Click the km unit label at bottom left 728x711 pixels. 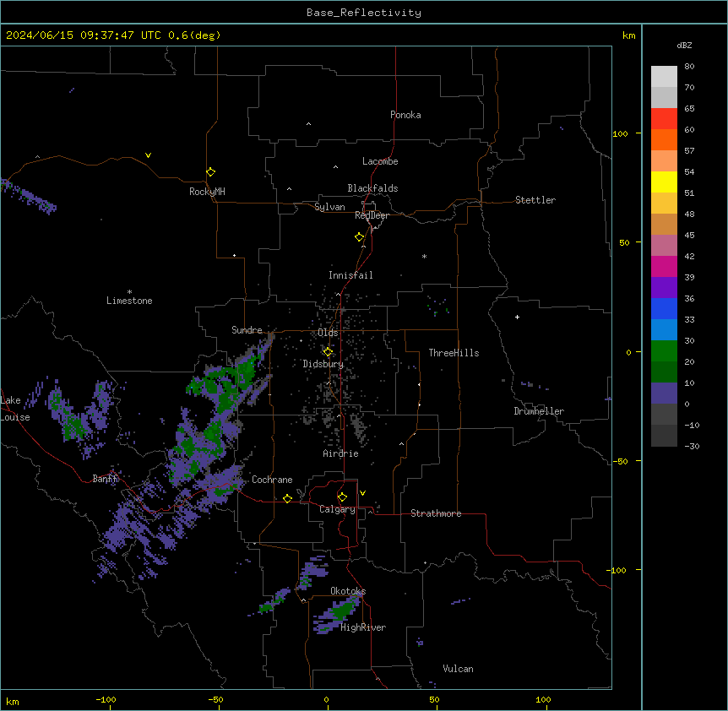pyautogui.click(x=13, y=701)
